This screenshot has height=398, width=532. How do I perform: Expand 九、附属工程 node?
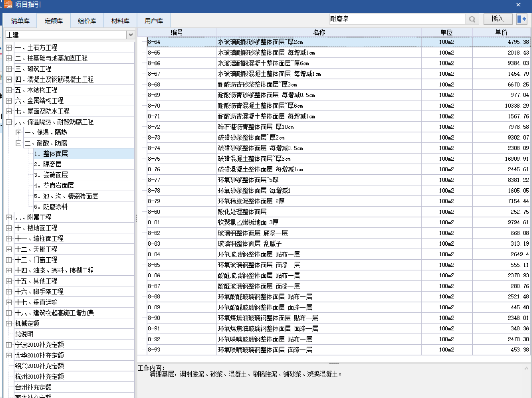pyautogui.click(x=9, y=217)
